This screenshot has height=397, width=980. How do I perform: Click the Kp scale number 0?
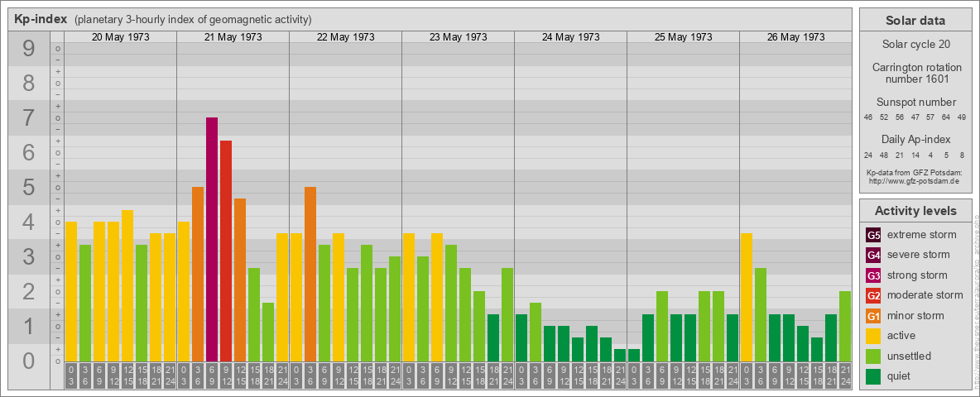[29, 360]
